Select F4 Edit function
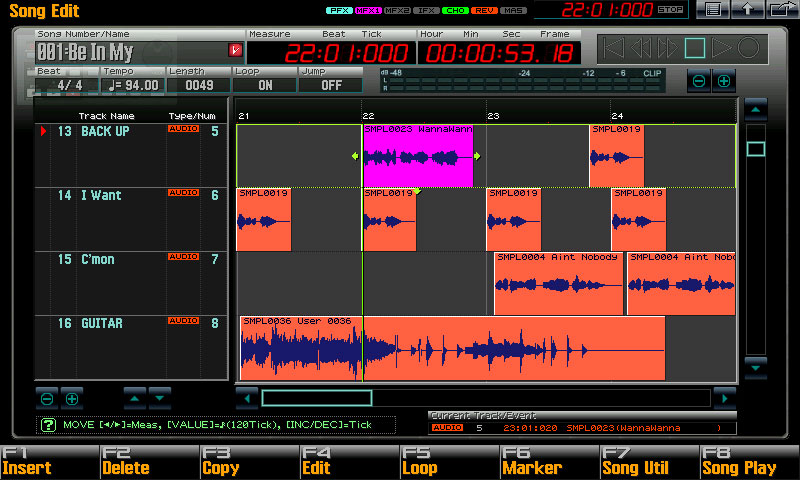 (x=349, y=462)
